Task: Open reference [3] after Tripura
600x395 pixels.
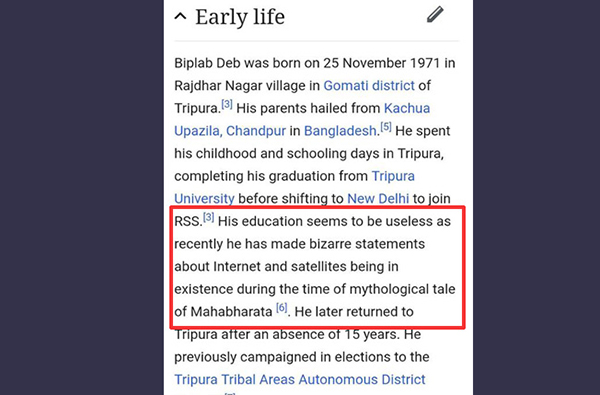Action: click(227, 104)
